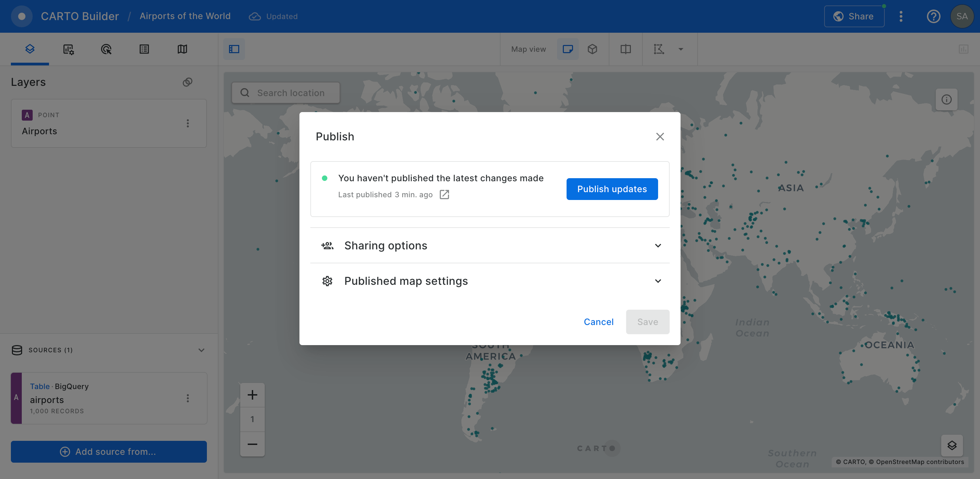Open the feature selection tool dropdown arrow

pos(681,49)
